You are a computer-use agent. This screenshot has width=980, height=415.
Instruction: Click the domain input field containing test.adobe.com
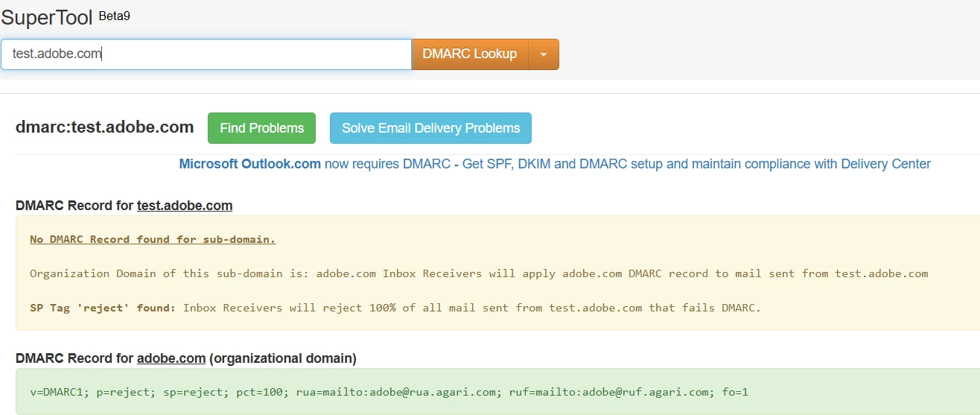pyautogui.click(x=206, y=54)
